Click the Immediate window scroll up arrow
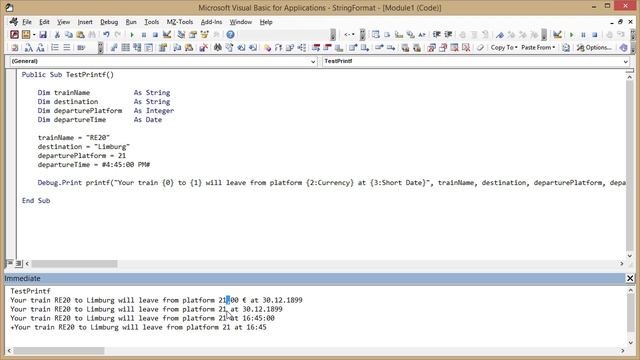This screenshot has height=360, width=640. point(630,290)
